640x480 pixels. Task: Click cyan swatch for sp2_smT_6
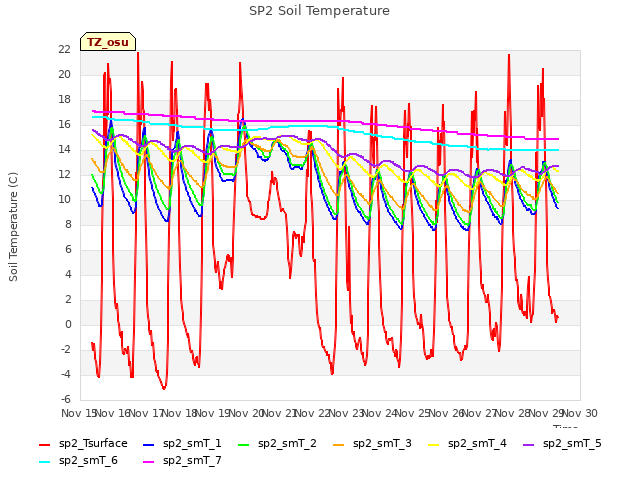pos(44,462)
